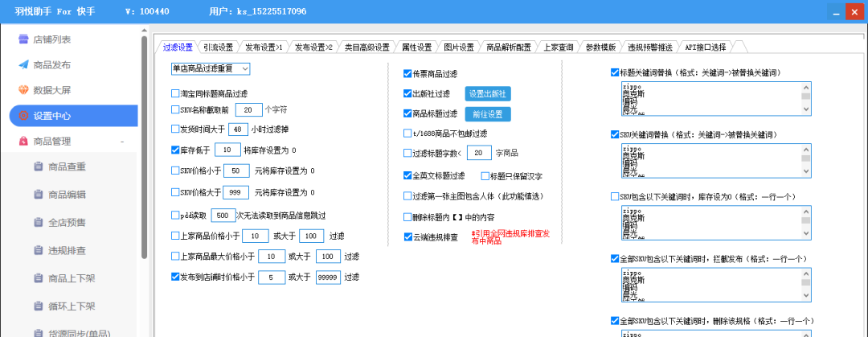Click the clipboard icon beside 循环上下架
This screenshot has height=337, width=868.
pyautogui.click(x=39, y=306)
